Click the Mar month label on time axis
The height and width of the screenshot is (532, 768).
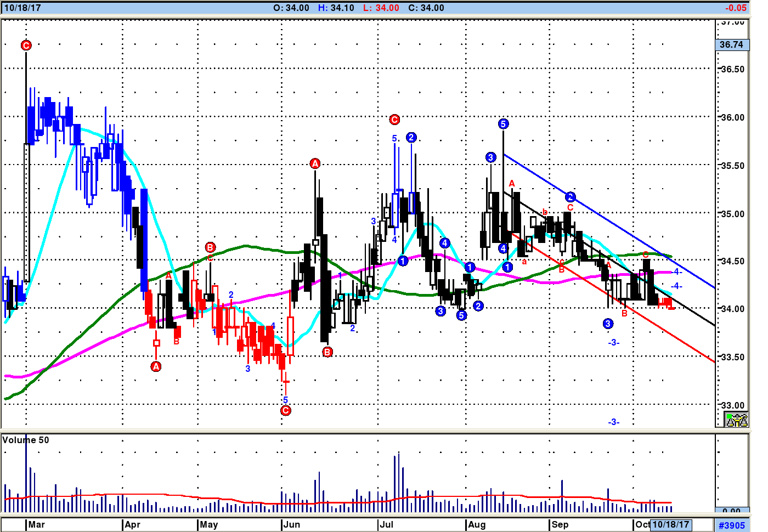tap(37, 524)
